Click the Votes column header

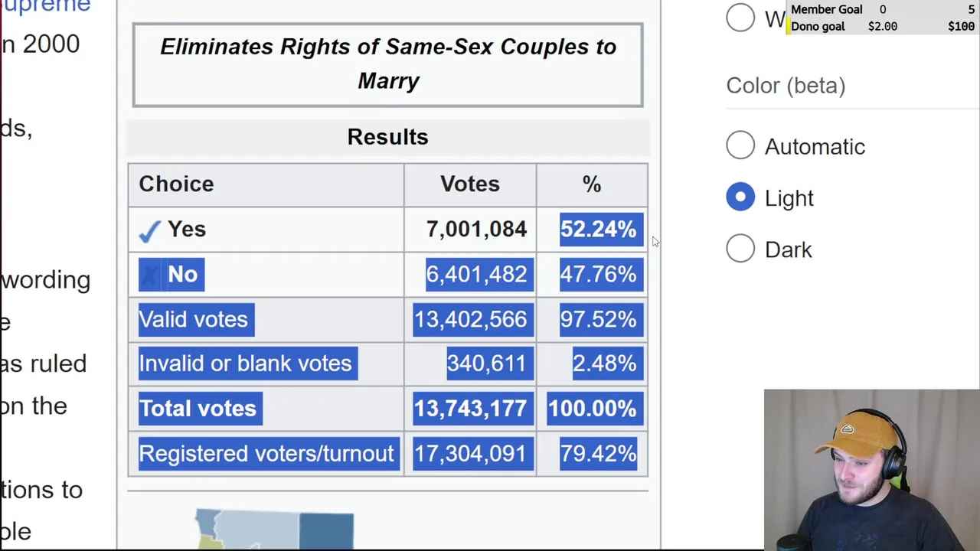point(469,184)
